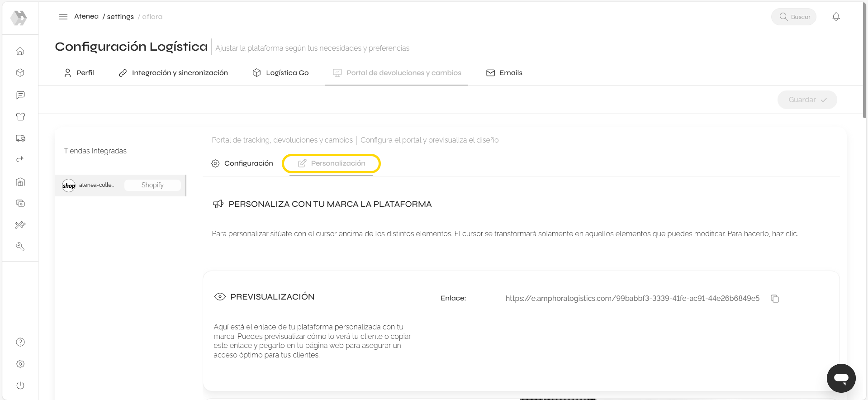Switch to the Personalización tab
This screenshot has height=400, width=868.
[x=332, y=163]
